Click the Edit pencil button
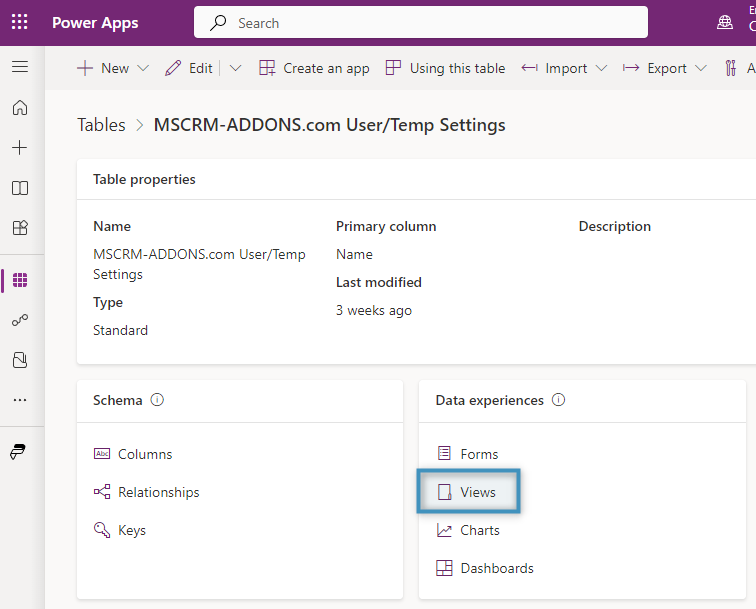756x609 pixels. coord(189,68)
